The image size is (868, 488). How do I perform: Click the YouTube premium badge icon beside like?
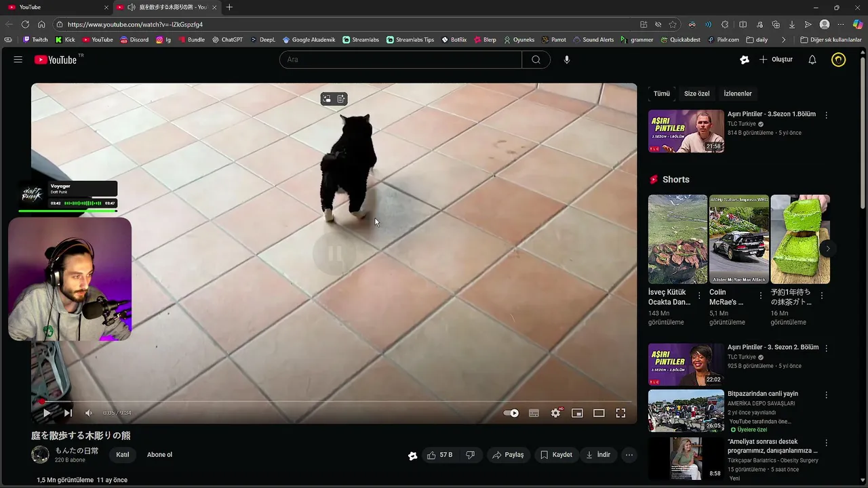412,455
